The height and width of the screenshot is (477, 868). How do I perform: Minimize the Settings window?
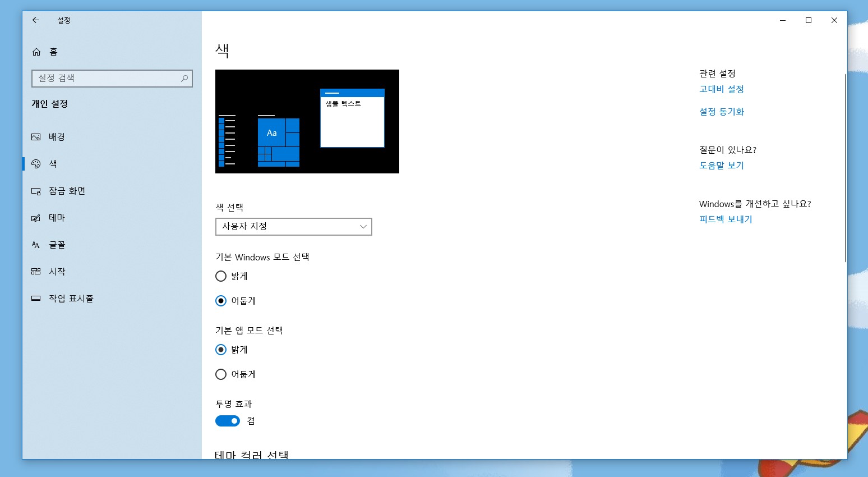[783, 20]
